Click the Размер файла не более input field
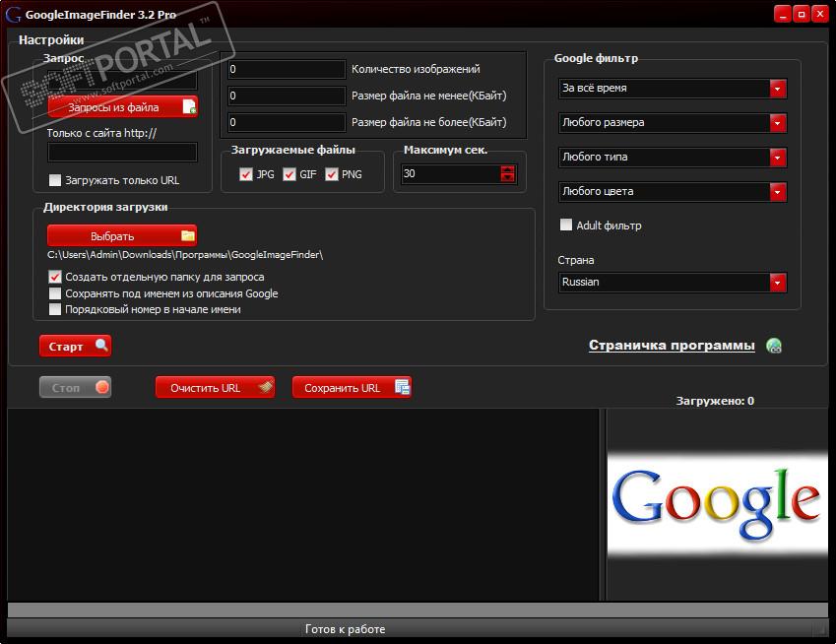The width and height of the screenshot is (836, 644). click(x=287, y=123)
